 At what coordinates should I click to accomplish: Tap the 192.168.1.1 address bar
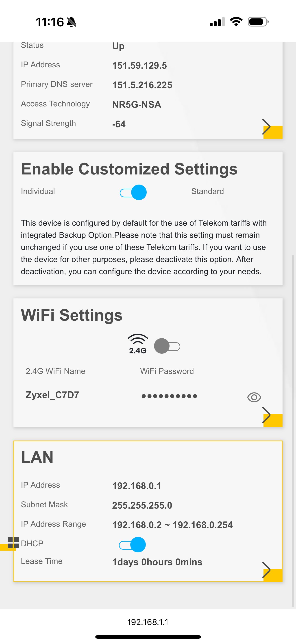coord(148,622)
